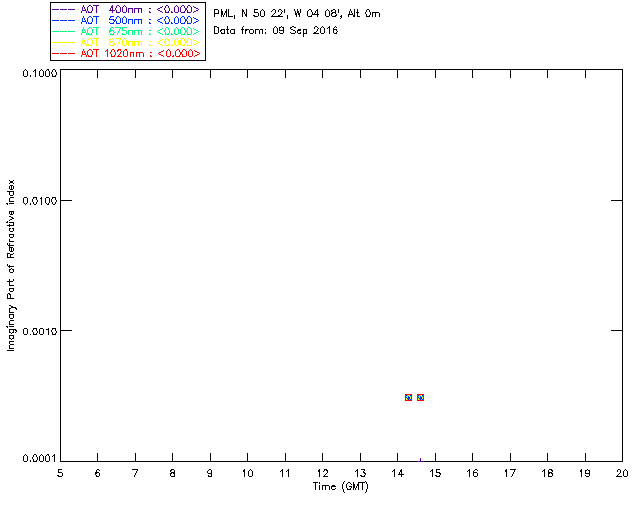Viewport: 640px width, 512px height.
Task: Click the 0.0001 y-axis label
Action: (x=40, y=459)
